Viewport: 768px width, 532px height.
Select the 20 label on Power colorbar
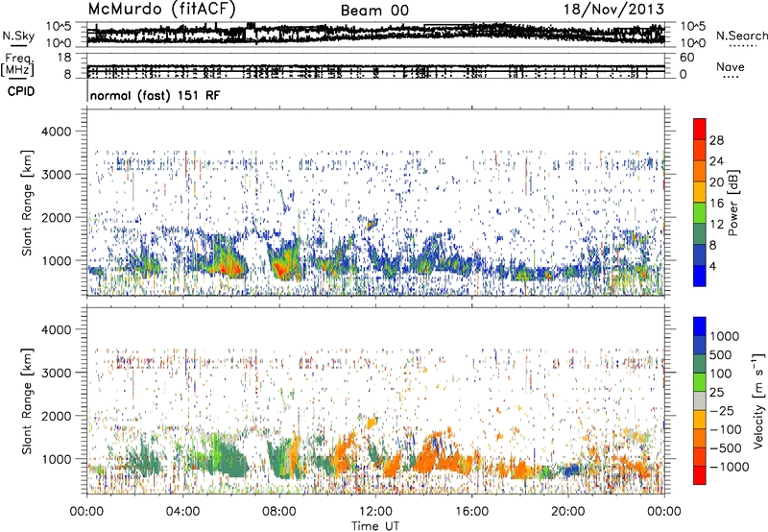(x=716, y=182)
